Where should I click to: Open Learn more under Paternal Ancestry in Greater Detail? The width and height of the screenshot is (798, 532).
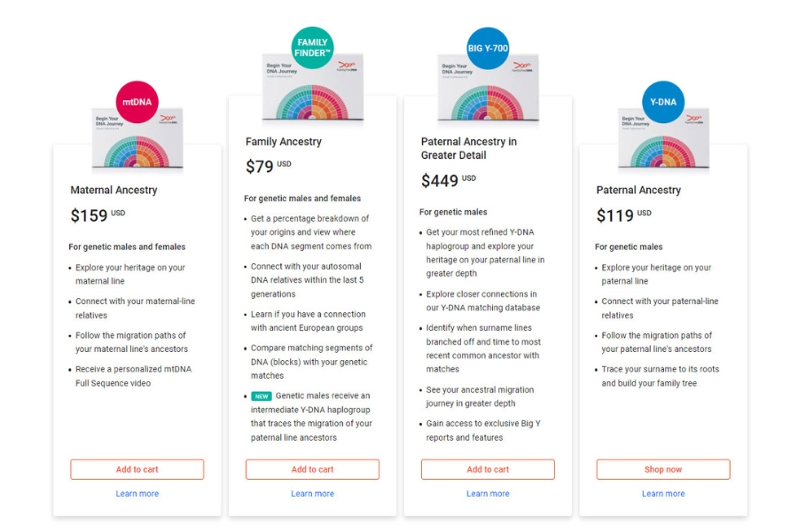[488, 494]
